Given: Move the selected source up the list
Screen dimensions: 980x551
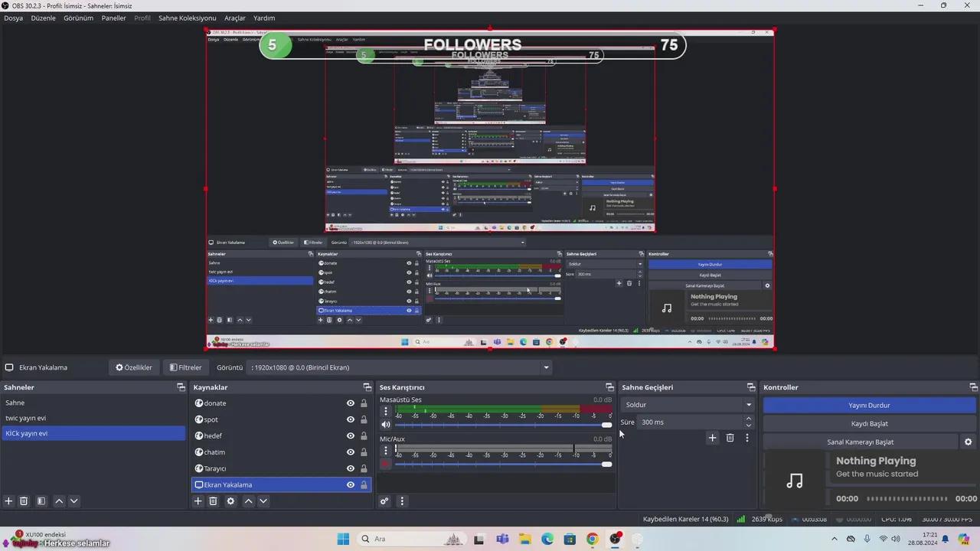Looking at the screenshot, I should 248,500.
